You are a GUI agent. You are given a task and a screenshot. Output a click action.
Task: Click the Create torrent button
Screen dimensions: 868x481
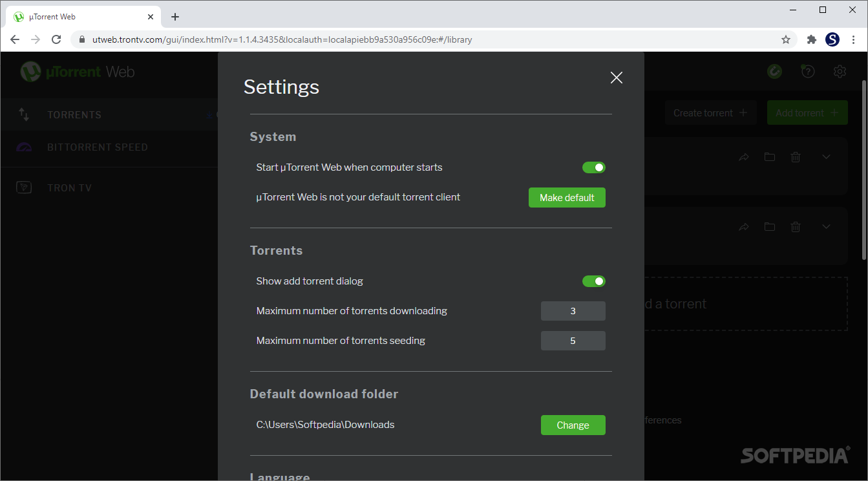[x=710, y=112]
